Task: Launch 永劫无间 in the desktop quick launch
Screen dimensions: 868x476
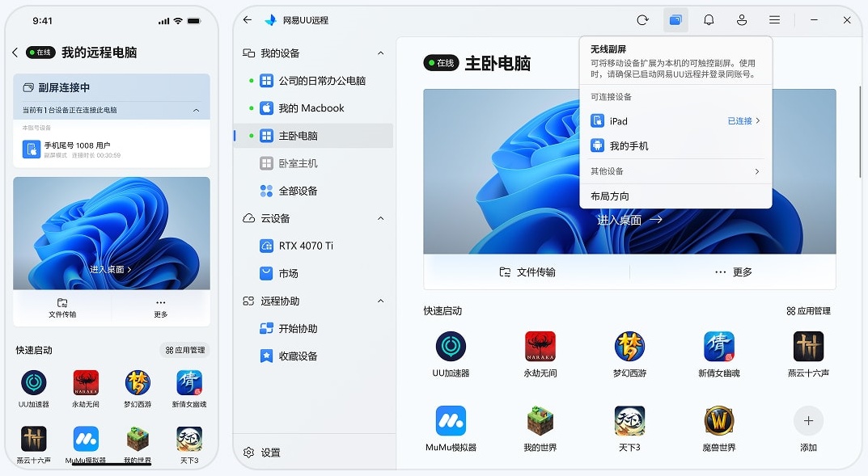Action: point(540,347)
